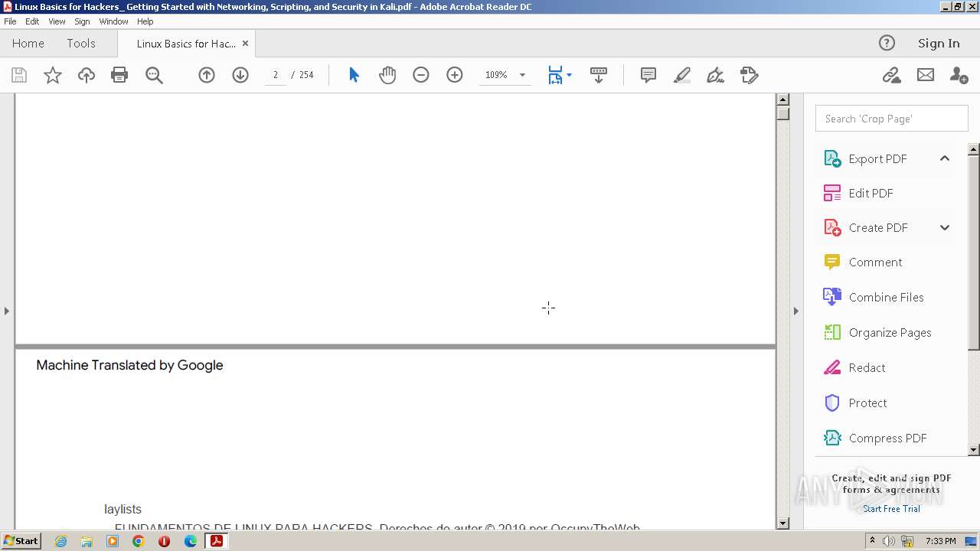Click the page number input field
This screenshot has height=551, width=980.
coord(275,75)
